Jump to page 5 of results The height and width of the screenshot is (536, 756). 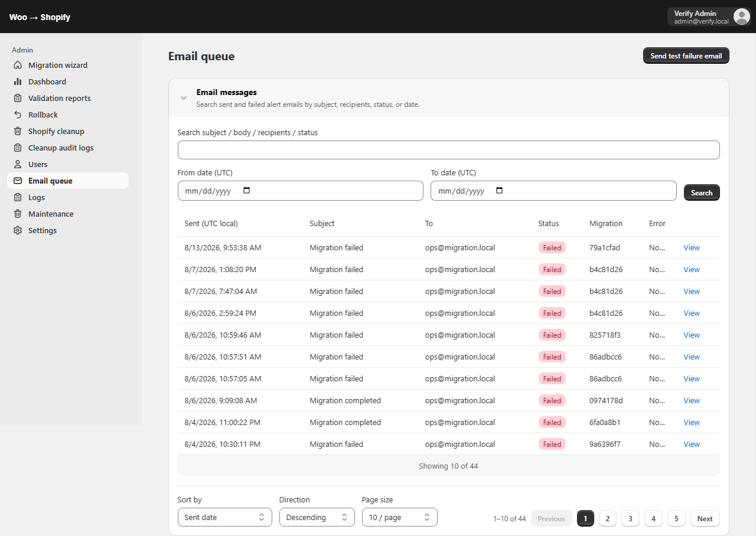676,518
